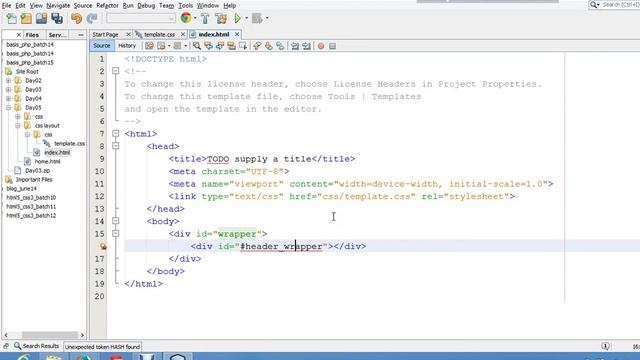Viewport: 640px width, 360px height.
Task: Select template.css in project tree
Action: pyautogui.click(x=69, y=143)
